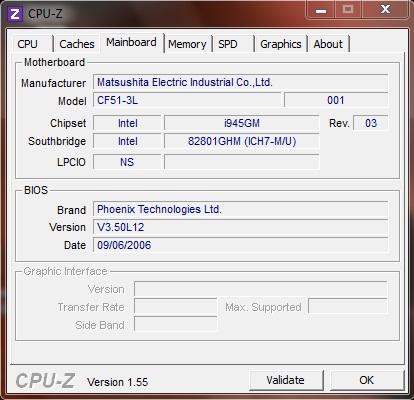This screenshot has height=400, width=414.
Task: Click the model revision field 001
Action: 336,100
